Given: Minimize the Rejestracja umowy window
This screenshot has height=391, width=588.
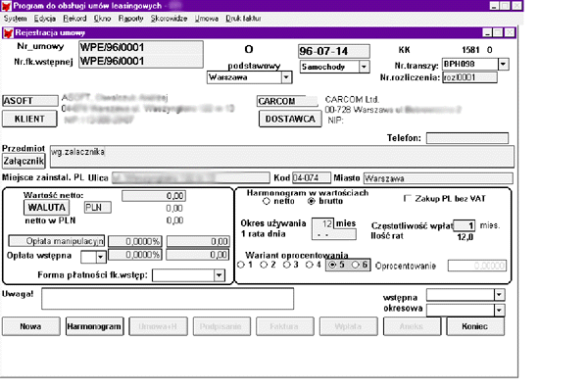Looking at the screenshot, I should 487,33.
